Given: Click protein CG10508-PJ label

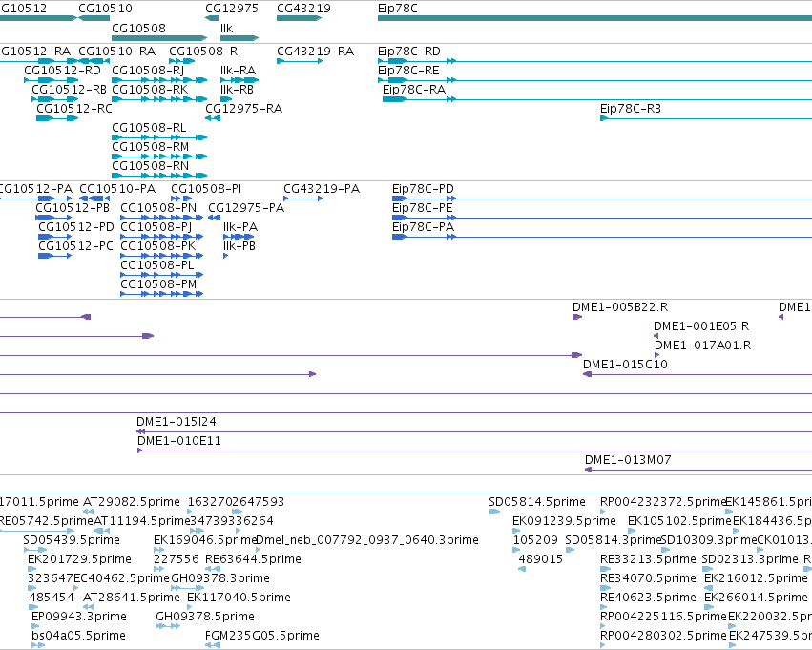Looking at the screenshot, I should point(156,227).
